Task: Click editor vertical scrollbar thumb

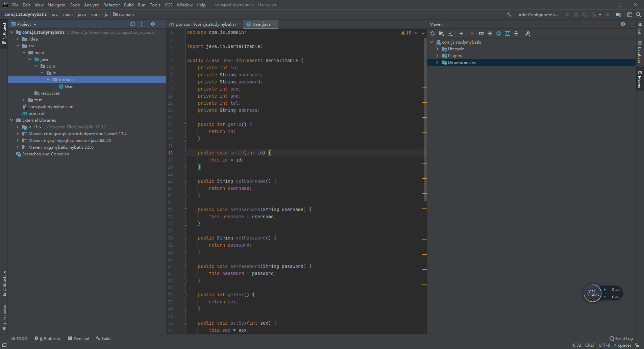Action: 425,119
